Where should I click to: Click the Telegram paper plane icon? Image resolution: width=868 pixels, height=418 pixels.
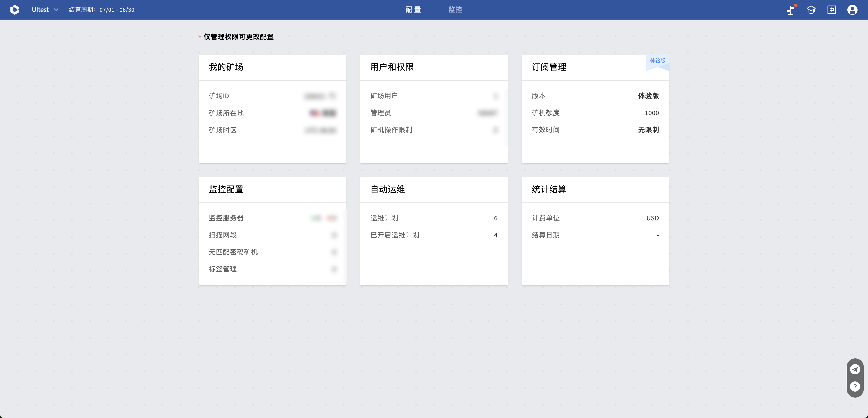coord(855,369)
